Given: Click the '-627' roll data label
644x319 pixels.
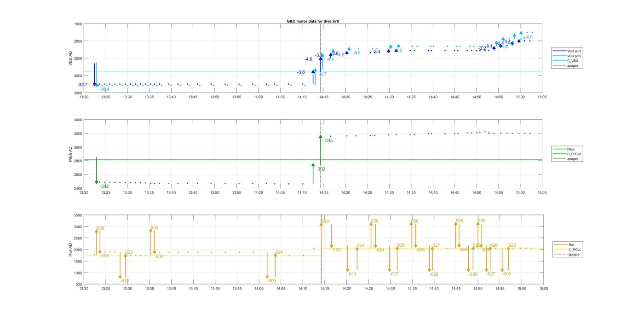Looking at the screenshot, I should [x=491, y=274].
